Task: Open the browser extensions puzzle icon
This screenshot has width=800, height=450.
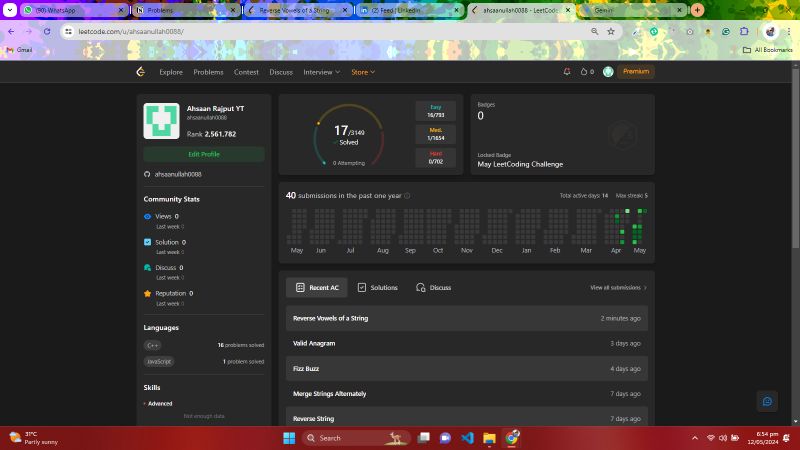Action: click(744, 32)
